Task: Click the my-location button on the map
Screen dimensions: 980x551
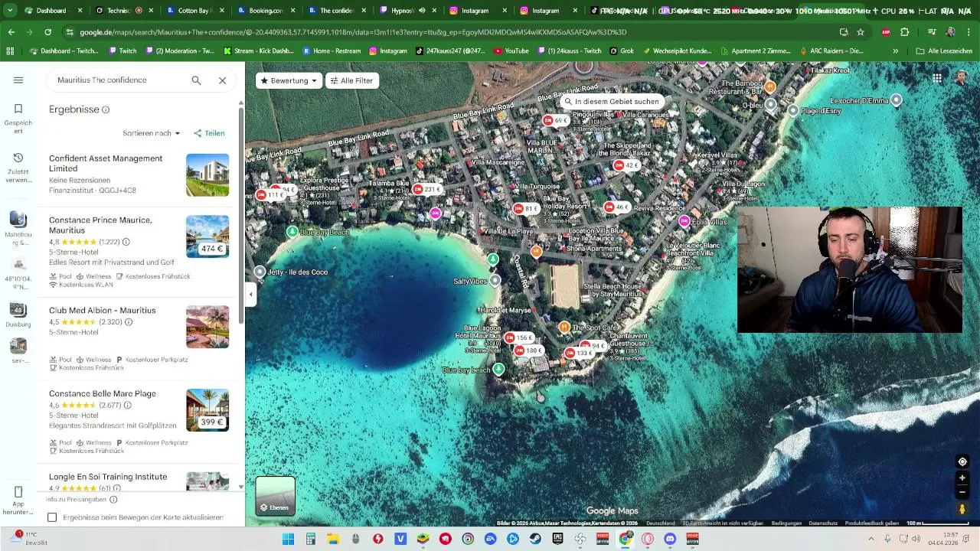Action: (x=962, y=461)
